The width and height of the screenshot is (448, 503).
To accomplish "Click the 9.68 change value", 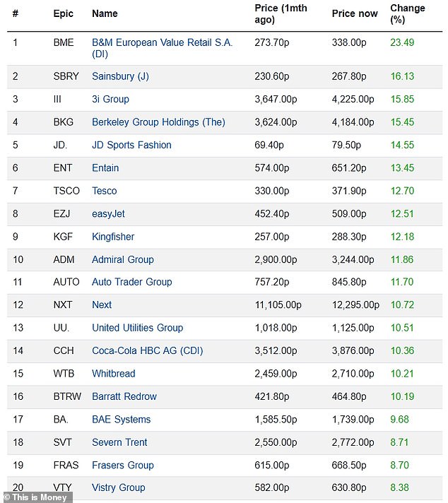I will pos(399,420).
